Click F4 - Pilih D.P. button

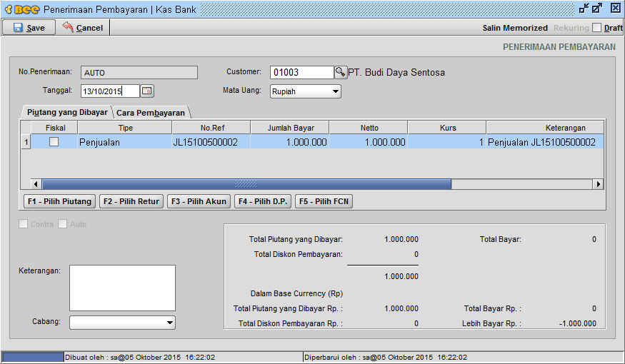(x=263, y=201)
